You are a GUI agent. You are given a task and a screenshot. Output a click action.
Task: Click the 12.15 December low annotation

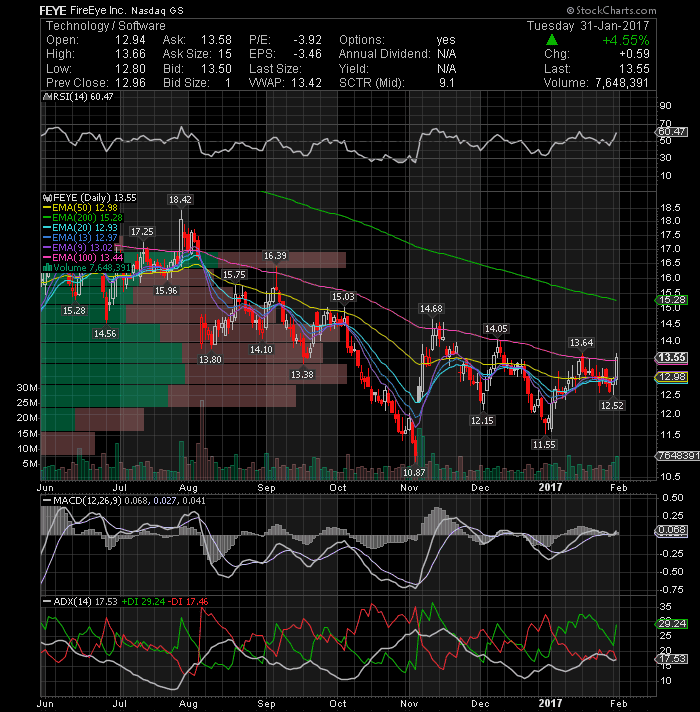point(482,421)
